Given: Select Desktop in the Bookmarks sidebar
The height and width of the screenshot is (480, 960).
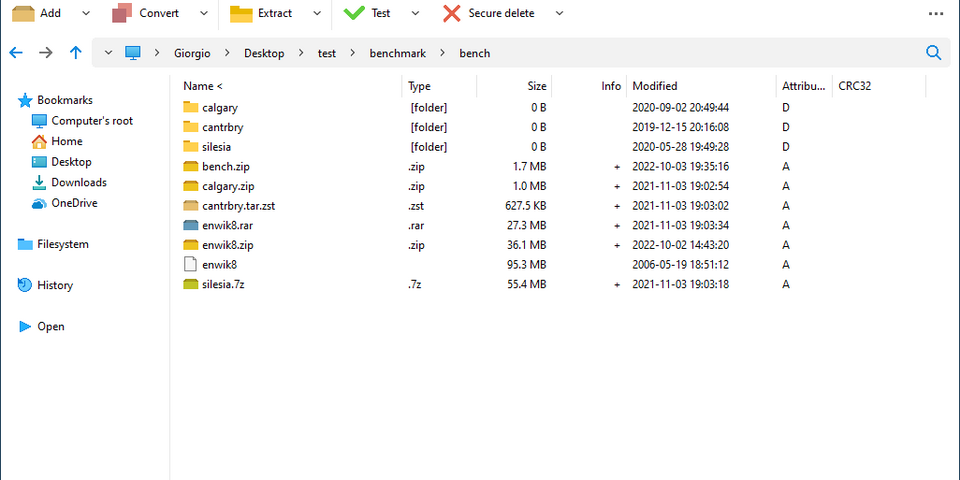Looking at the screenshot, I should point(72,162).
